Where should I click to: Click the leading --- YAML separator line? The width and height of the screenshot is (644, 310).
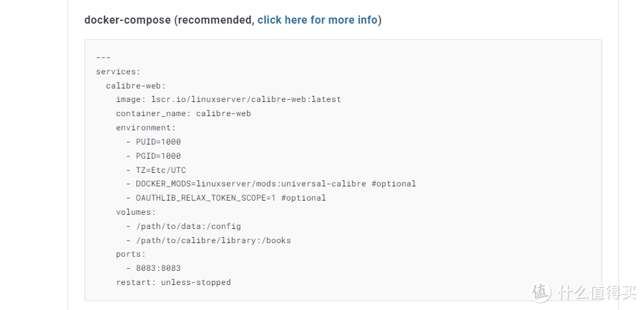coord(103,57)
